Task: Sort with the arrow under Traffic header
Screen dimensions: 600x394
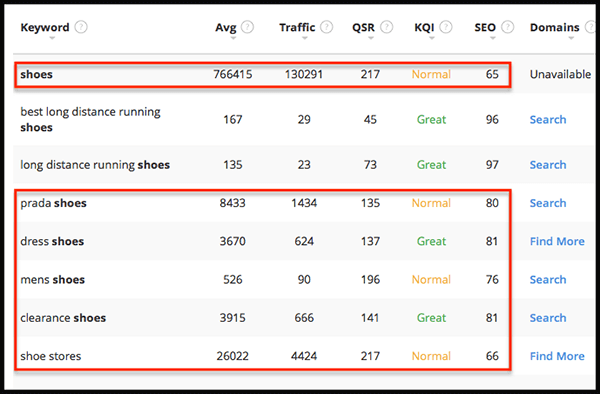Action: 305,38
